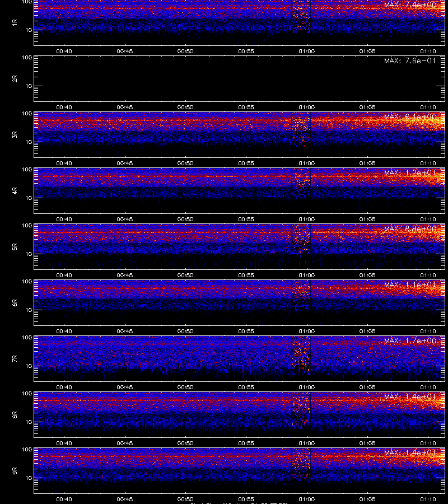Click the 10 y-axis label of panel 2R
Image resolution: width=448 pixels, height=504 pixels.
(x=29, y=86)
